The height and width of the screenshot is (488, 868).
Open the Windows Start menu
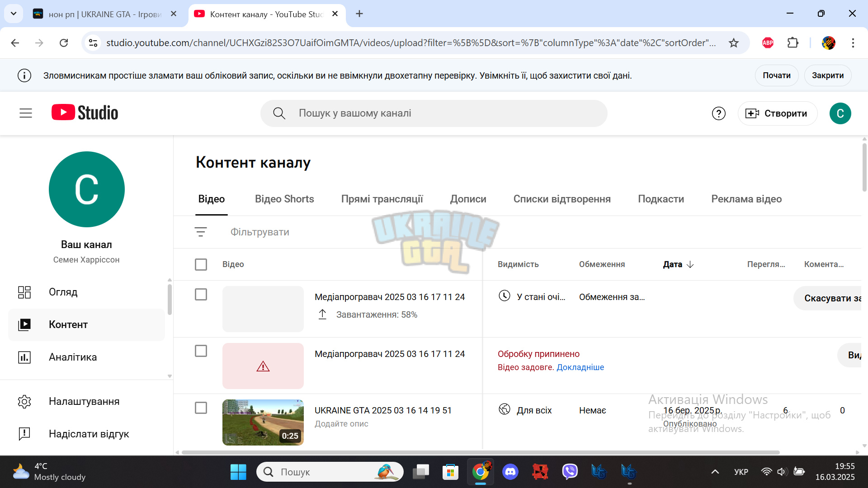[238, 472]
